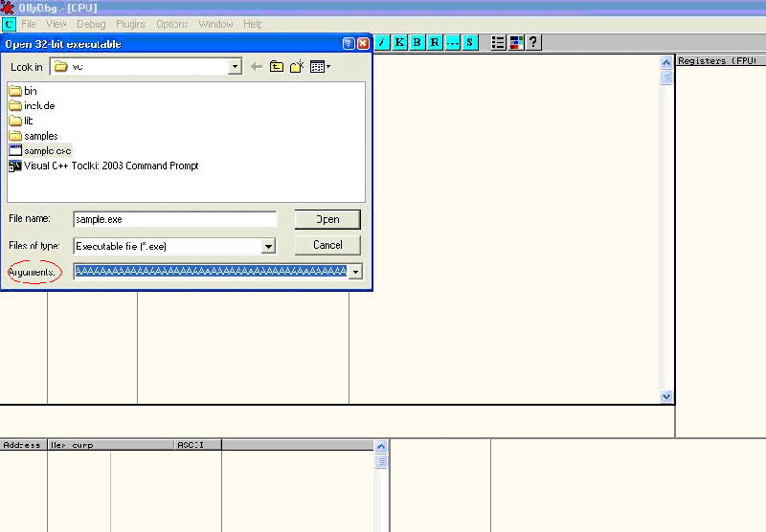Open the Plugins menu

(131, 24)
